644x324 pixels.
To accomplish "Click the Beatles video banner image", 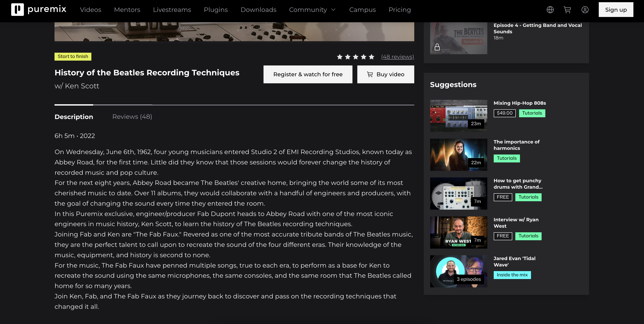I will (x=234, y=32).
